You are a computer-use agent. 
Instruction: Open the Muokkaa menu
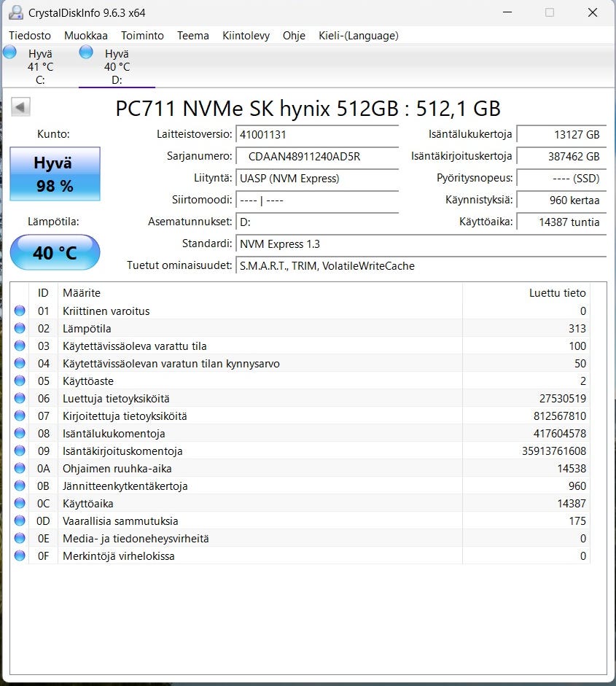coord(86,36)
